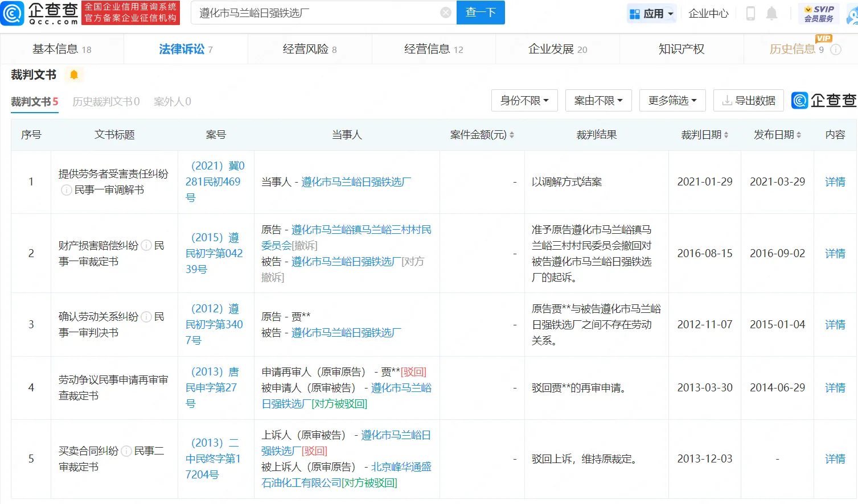The image size is (858, 504).
Task: Open 详情 for row dated 2012-11-07
Action: tap(835, 325)
